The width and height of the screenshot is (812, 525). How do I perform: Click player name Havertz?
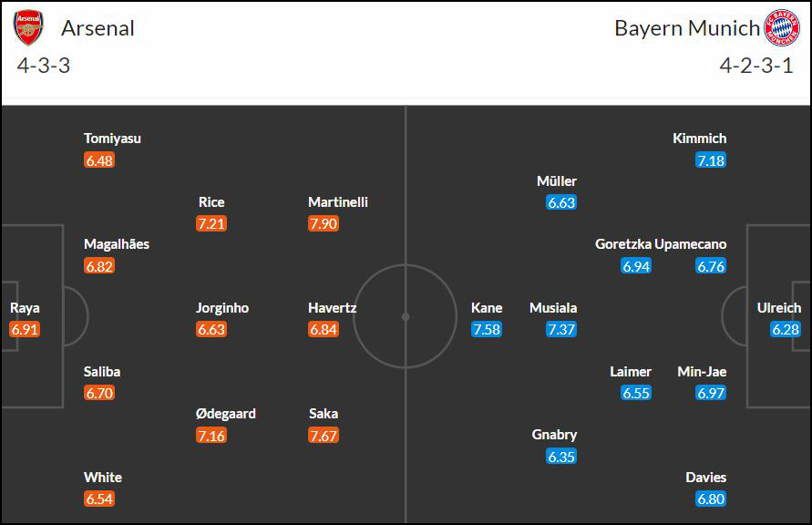coord(333,307)
